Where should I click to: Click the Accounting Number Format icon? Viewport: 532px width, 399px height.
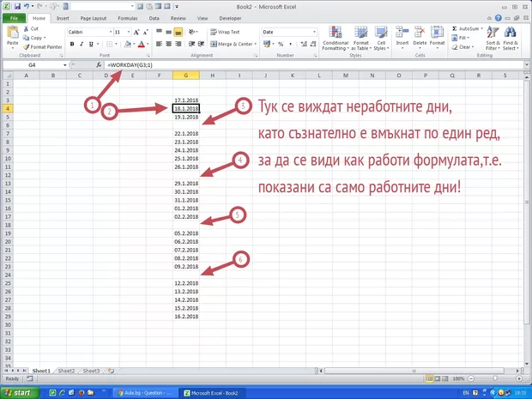pos(267,44)
